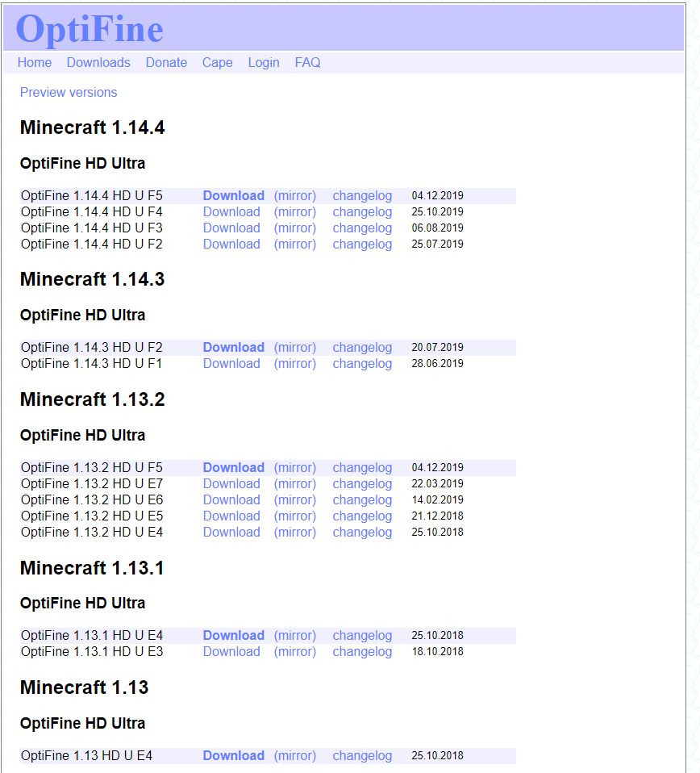The width and height of the screenshot is (700, 773).
Task: View changelog for OptiFine 1.13.2 HD U E4
Action: click(x=362, y=533)
